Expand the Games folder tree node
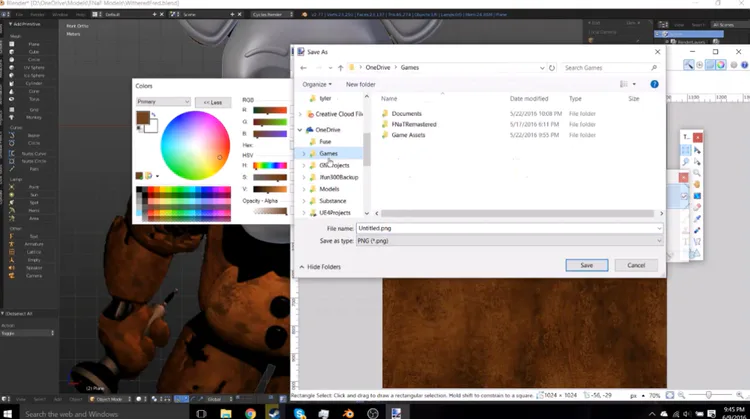Image resolution: width=750 pixels, height=419 pixels. 304,154
